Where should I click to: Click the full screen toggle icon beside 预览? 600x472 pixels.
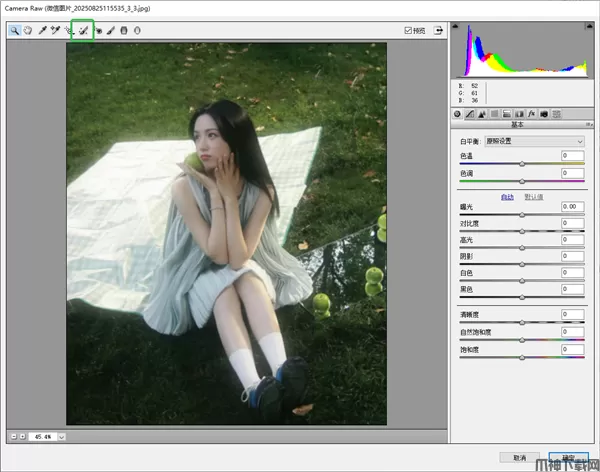[x=437, y=30]
